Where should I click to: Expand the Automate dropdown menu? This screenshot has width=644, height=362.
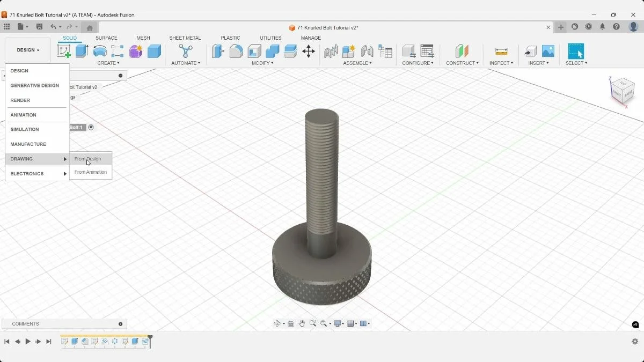pyautogui.click(x=186, y=63)
